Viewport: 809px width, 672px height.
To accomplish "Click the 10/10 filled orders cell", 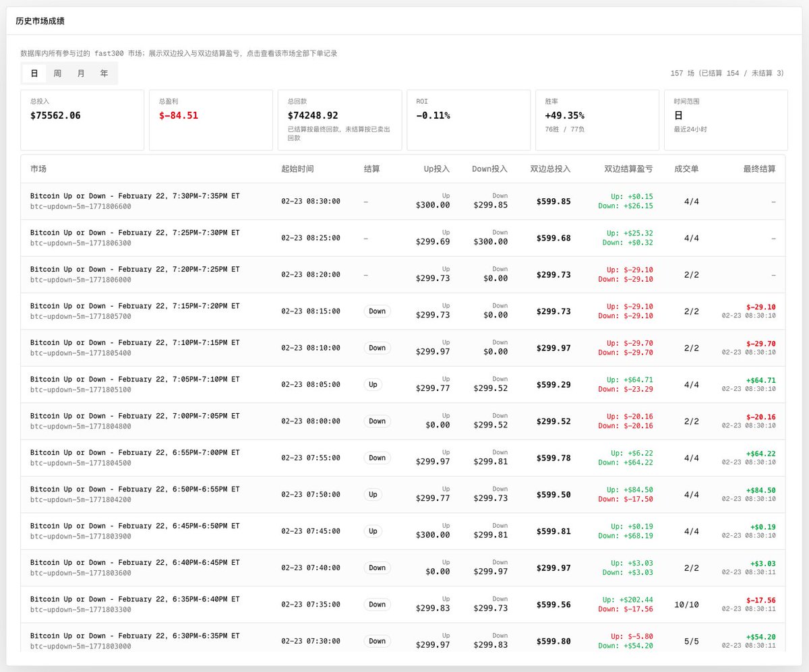I will click(x=686, y=605).
